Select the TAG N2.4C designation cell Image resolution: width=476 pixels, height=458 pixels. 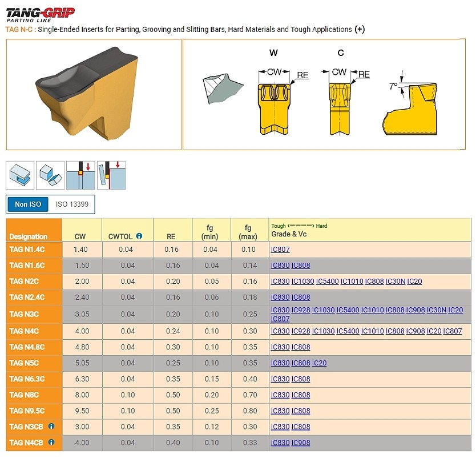tap(34, 298)
